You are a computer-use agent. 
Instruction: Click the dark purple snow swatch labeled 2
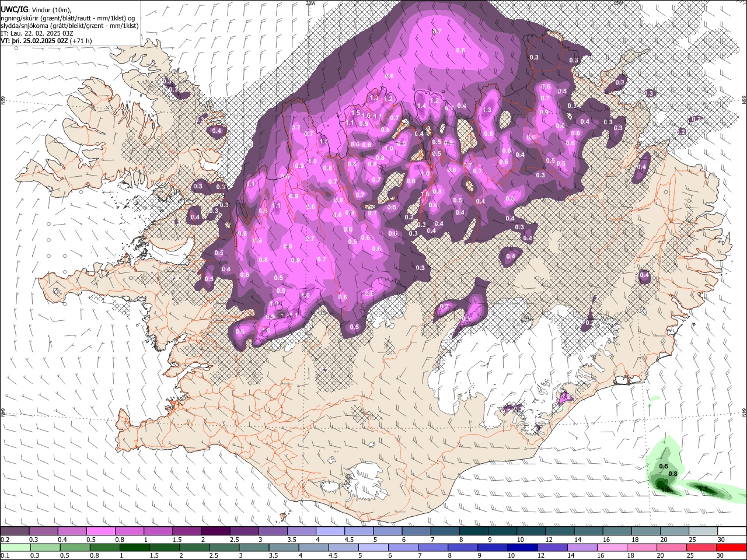coord(215,531)
